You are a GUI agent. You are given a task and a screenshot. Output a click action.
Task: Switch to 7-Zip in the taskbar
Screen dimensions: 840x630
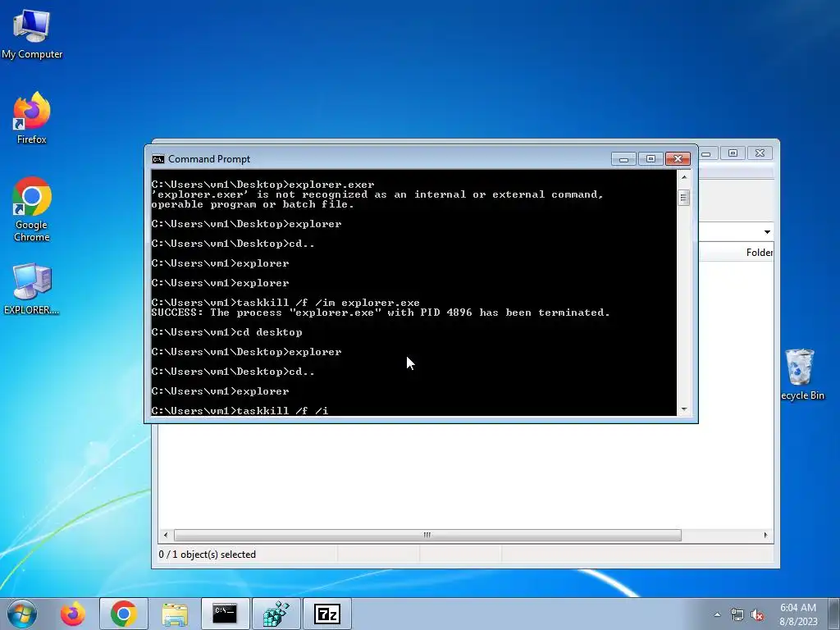pyautogui.click(x=327, y=614)
